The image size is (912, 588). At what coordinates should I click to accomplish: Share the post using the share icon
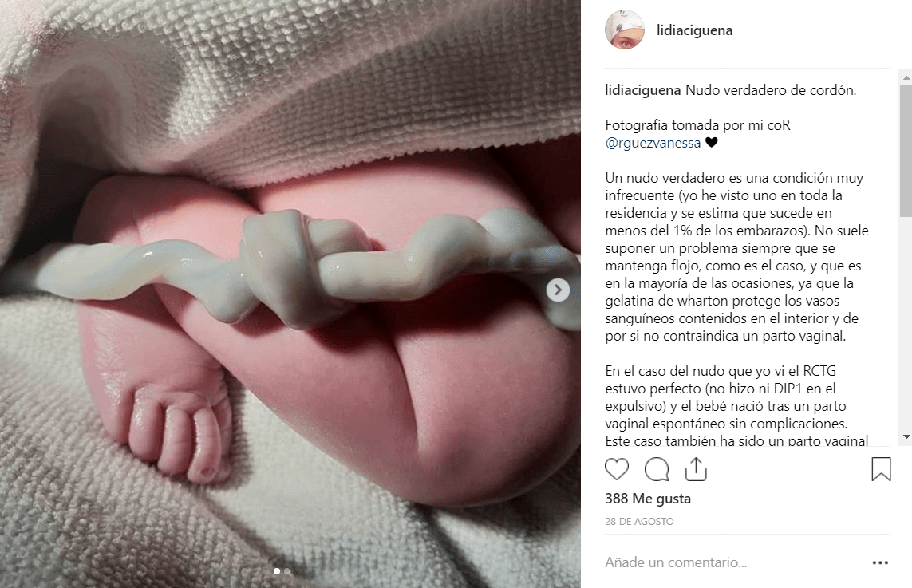(x=696, y=469)
